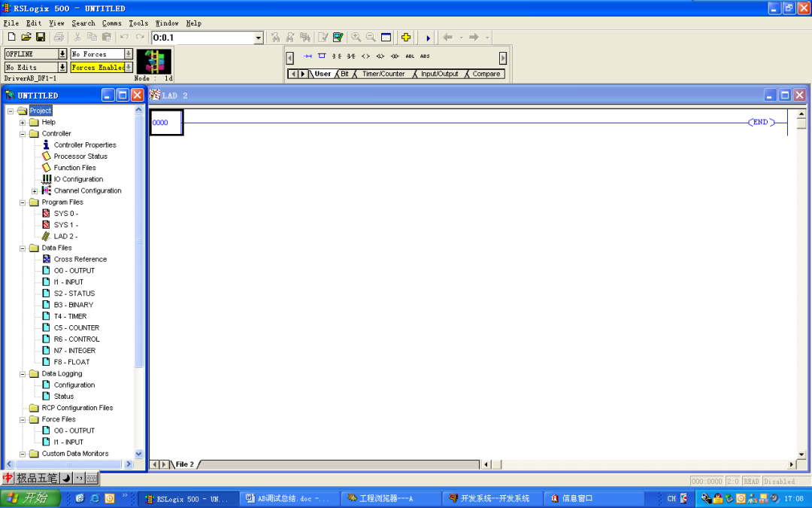Open the Comms menu
This screenshot has height=508, width=812.
[111, 23]
